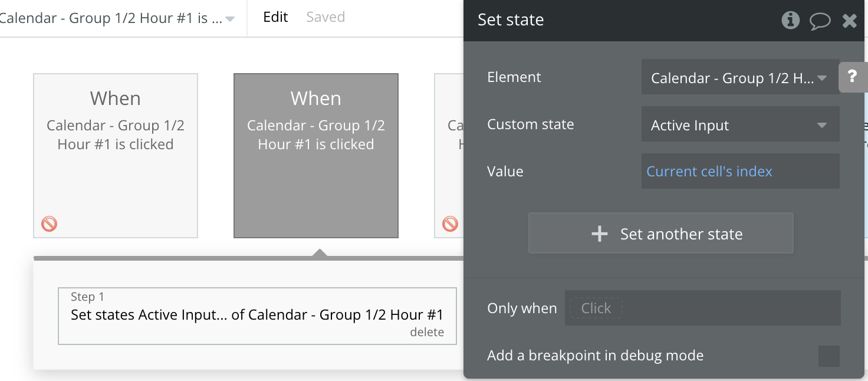Click the disabled icon on the partially hidden third event

[x=450, y=224]
